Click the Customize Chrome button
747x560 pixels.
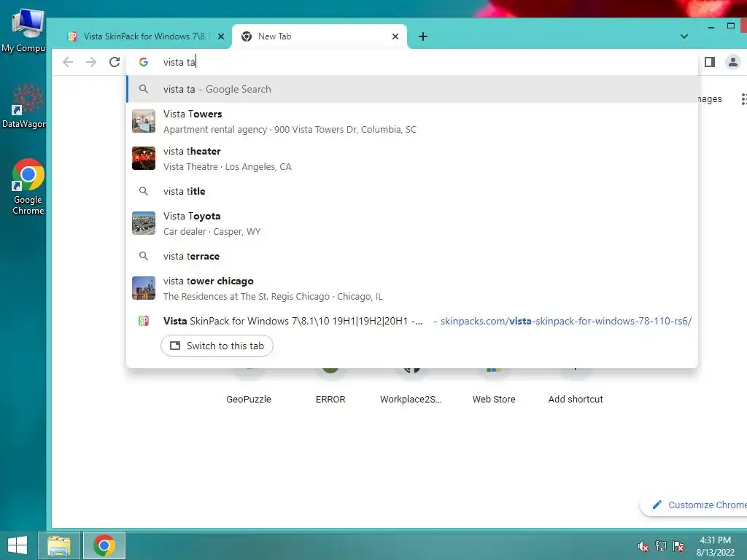tap(695, 505)
